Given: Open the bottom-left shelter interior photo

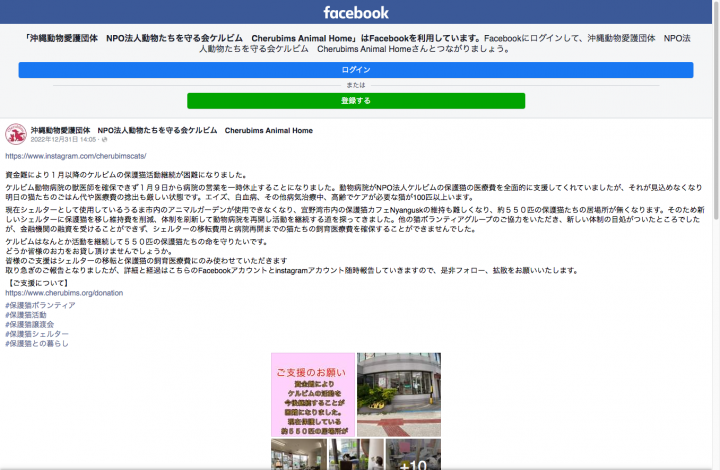Looking at the screenshot, I should (298, 454).
